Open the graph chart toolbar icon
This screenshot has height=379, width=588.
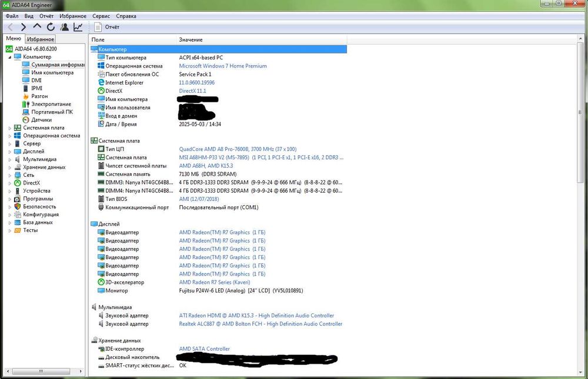[x=78, y=27]
